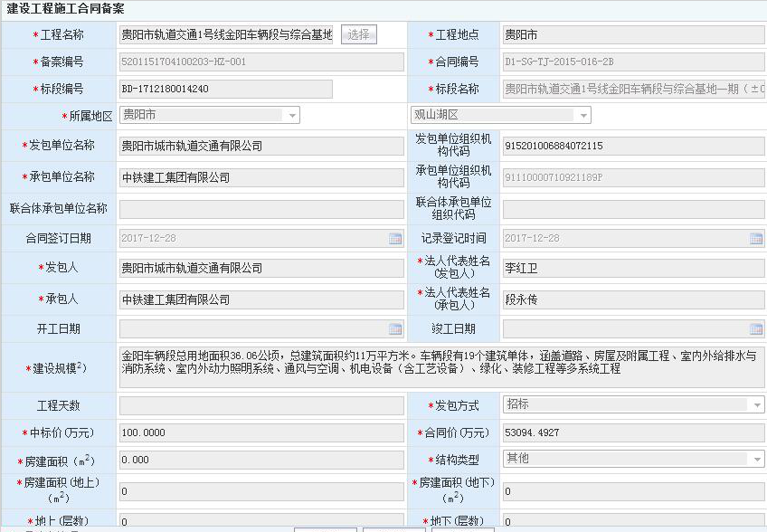The width and height of the screenshot is (767, 532).
Task: Click the 承包单位名称 input field
Action: pyautogui.click(x=261, y=178)
